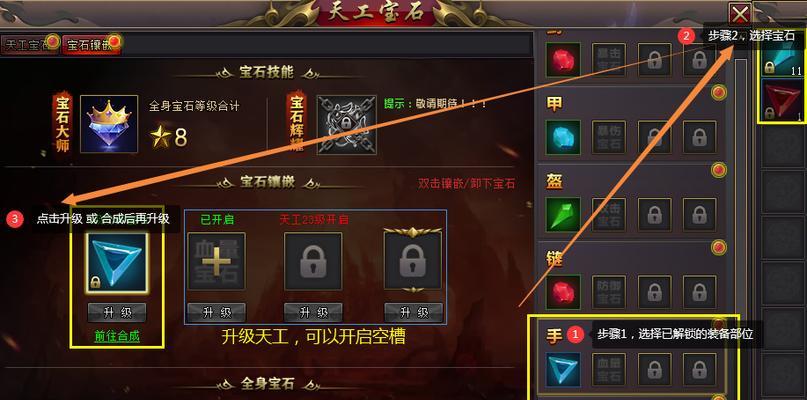The image size is (807, 400).
Task: Click the 宝石大师 crown diamond icon
Action: [109, 124]
